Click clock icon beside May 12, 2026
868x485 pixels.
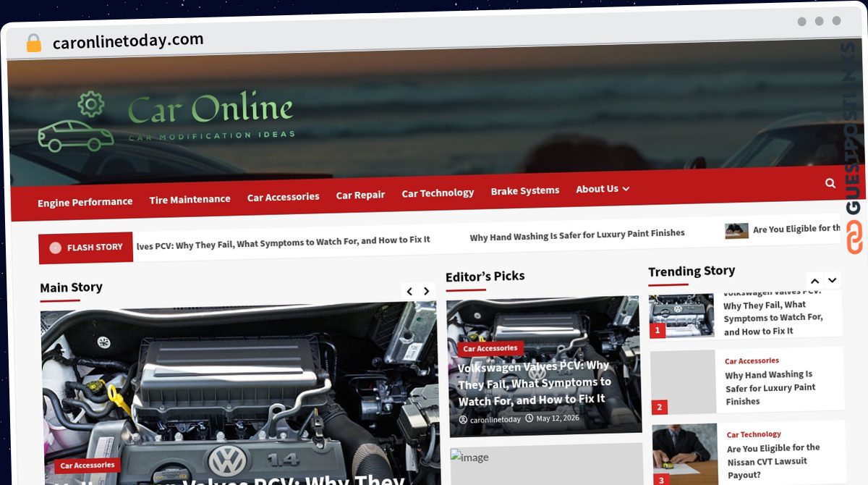[529, 418]
